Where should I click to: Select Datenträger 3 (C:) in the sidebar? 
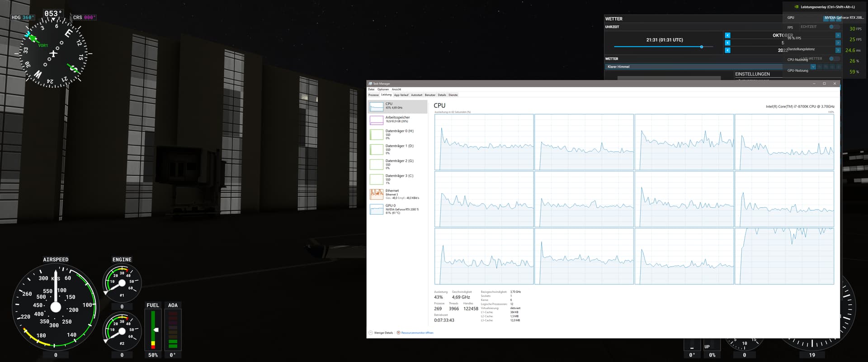(397, 179)
